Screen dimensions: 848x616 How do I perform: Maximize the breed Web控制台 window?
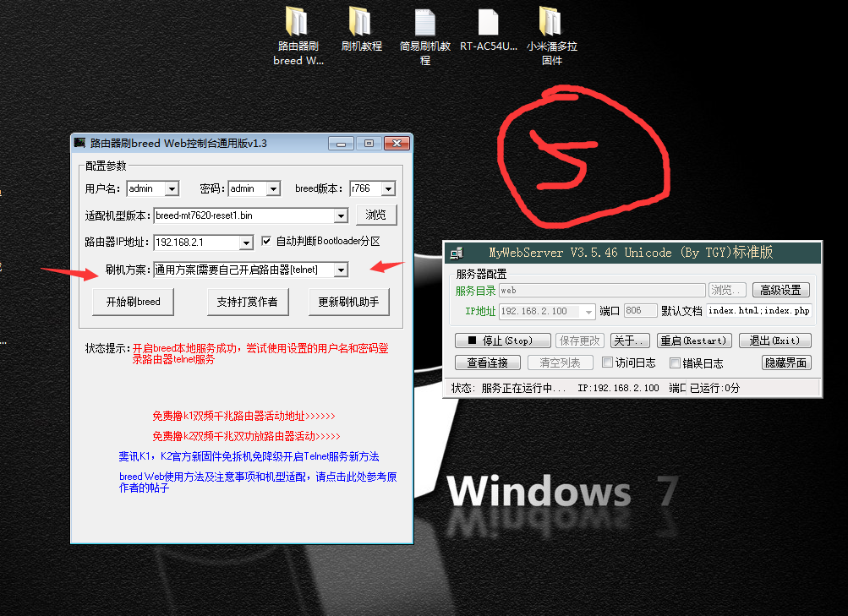click(369, 143)
